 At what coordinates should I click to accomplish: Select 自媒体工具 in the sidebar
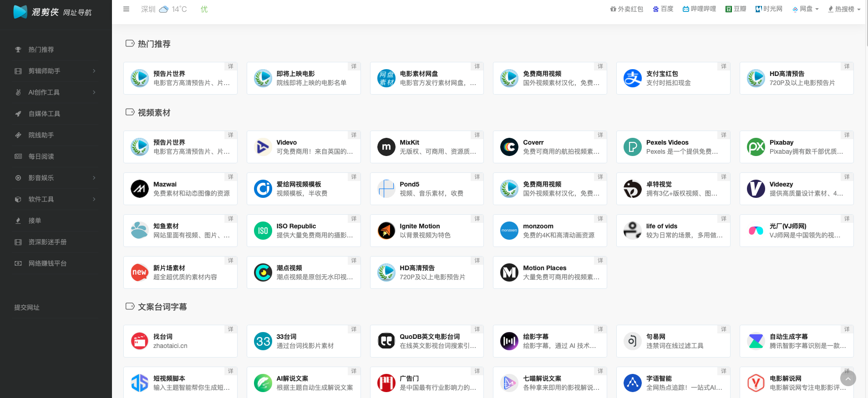tap(56, 114)
